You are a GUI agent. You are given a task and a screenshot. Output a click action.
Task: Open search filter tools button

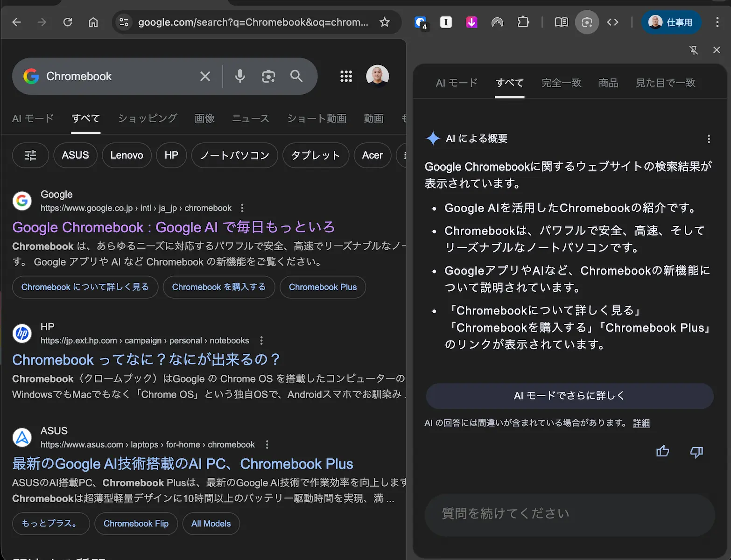click(30, 155)
